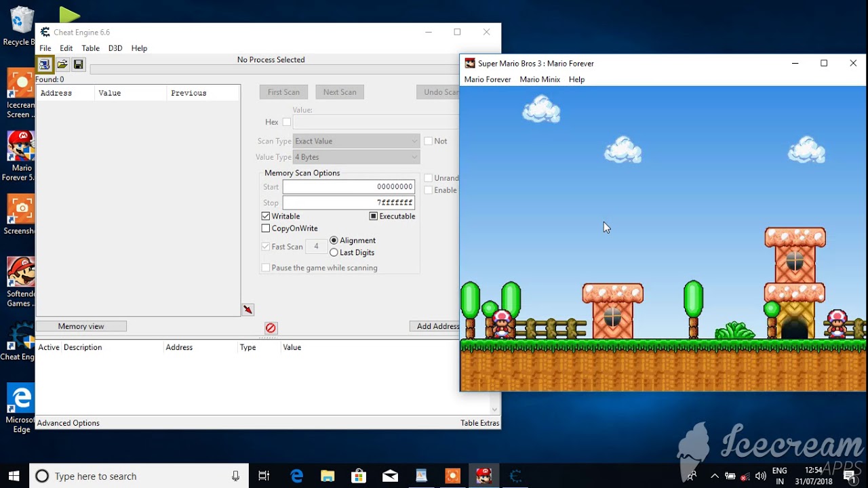Select the Last Digits radio button
The height and width of the screenshot is (488, 868).
[x=334, y=253]
